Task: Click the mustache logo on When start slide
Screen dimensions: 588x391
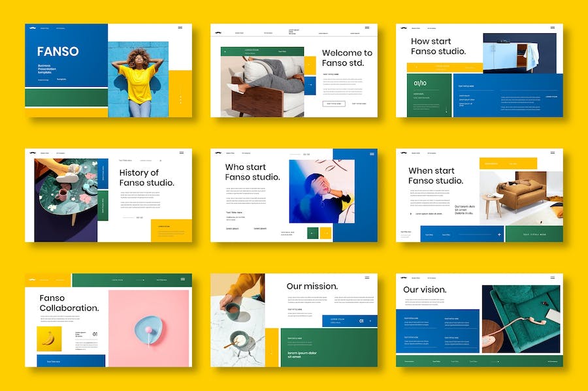Action: [404, 153]
